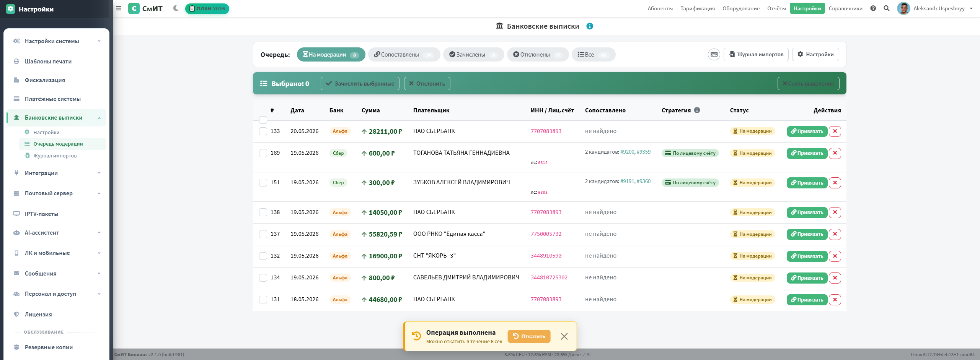The height and width of the screenshot is (360, 980).
Task: Open the search magnifier icon
Action: [886, 8]
